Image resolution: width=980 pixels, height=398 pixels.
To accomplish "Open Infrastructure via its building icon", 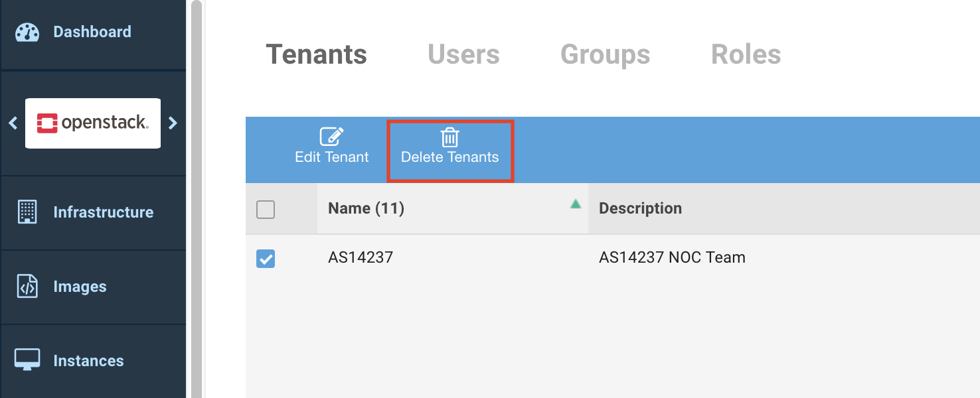I will pos(27,212).
